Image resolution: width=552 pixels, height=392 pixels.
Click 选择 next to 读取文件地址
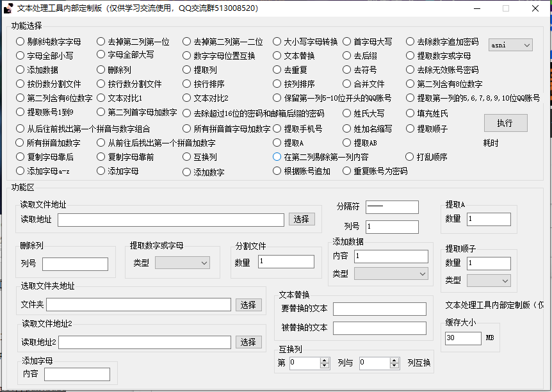pos(301,219)
